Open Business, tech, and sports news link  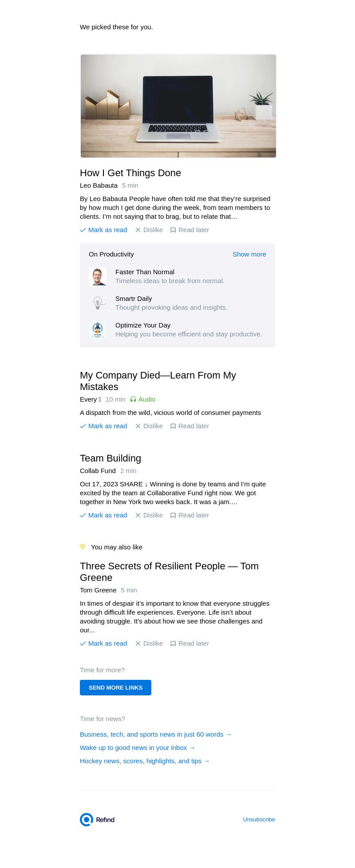point(156,734)
